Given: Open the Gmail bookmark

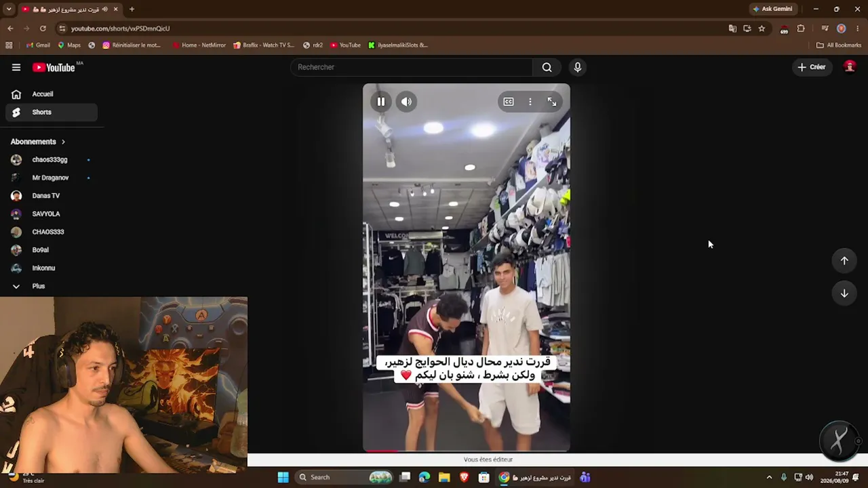Looking at the screenshot, I should [38, 45].
